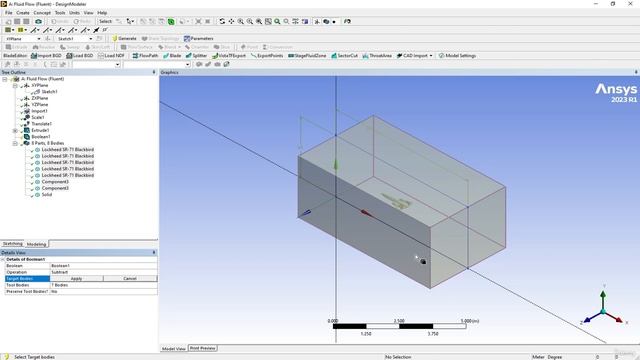Click the Tool Bodies value field
Viewport: 640px width, 360px height.
(x=104, y=285)
